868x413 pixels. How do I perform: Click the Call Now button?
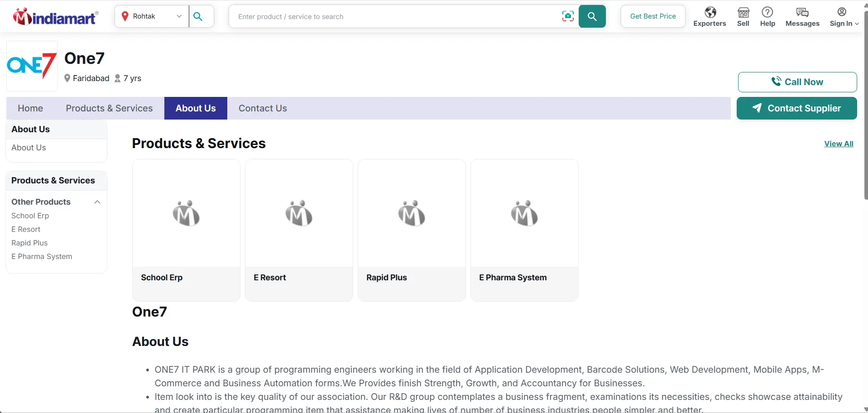click(797, 82)
